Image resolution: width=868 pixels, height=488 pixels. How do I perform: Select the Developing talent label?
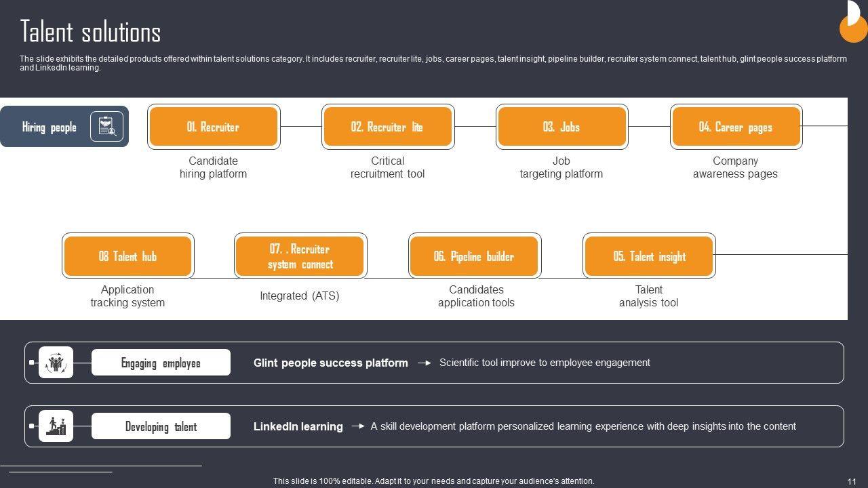[x=161, y=426]
